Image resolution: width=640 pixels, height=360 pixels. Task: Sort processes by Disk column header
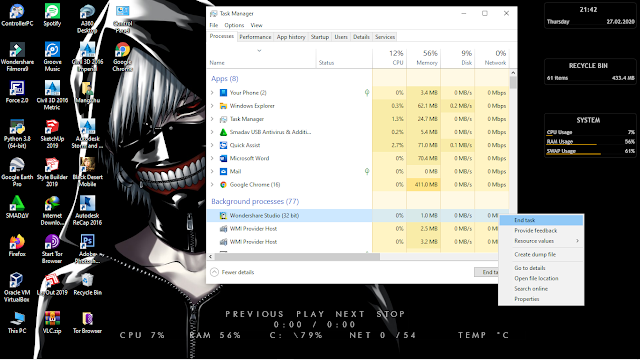(x=458, y=58)
